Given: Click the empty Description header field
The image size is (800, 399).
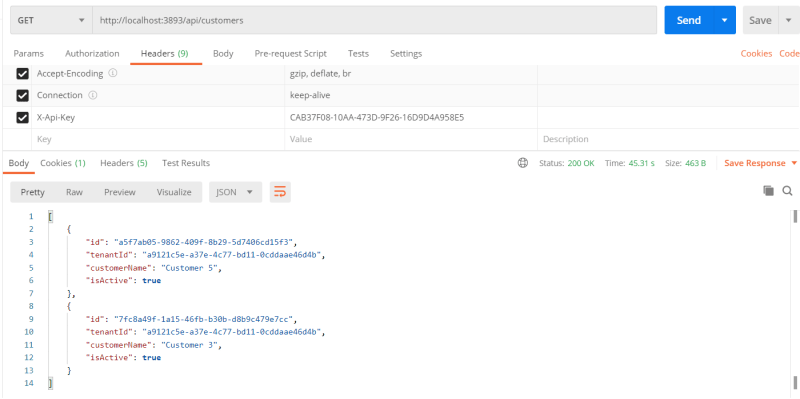Looking at the screenshot, I should coord(668,139).
